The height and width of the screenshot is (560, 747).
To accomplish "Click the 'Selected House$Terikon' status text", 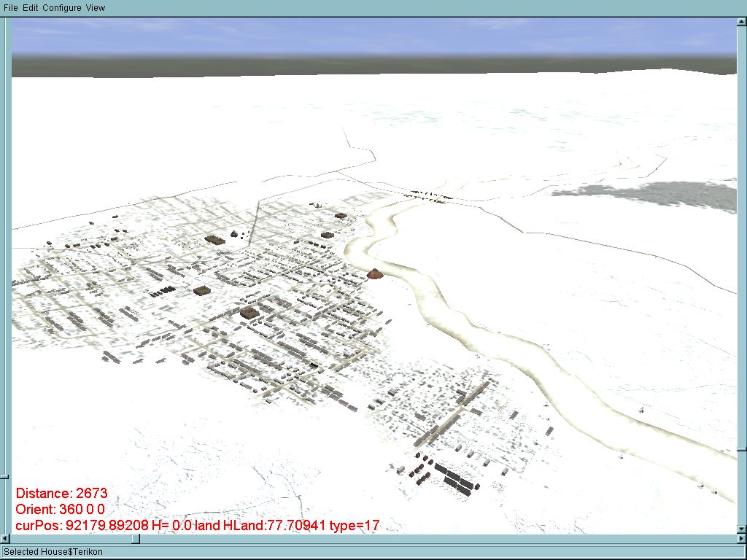I will [x=53, y=552].
